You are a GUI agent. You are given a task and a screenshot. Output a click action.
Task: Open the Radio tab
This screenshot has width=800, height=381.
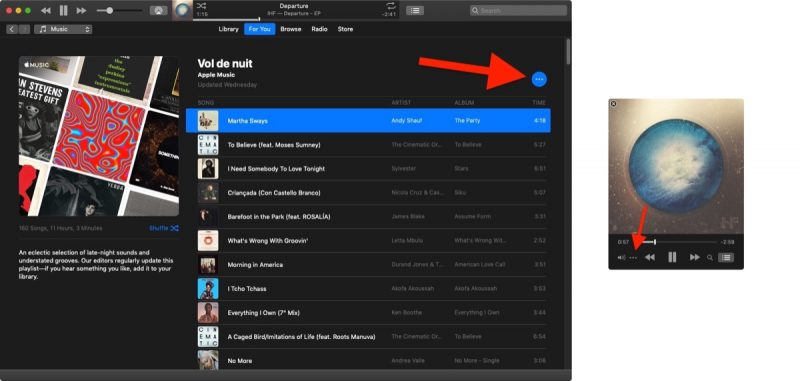point(319,29)
